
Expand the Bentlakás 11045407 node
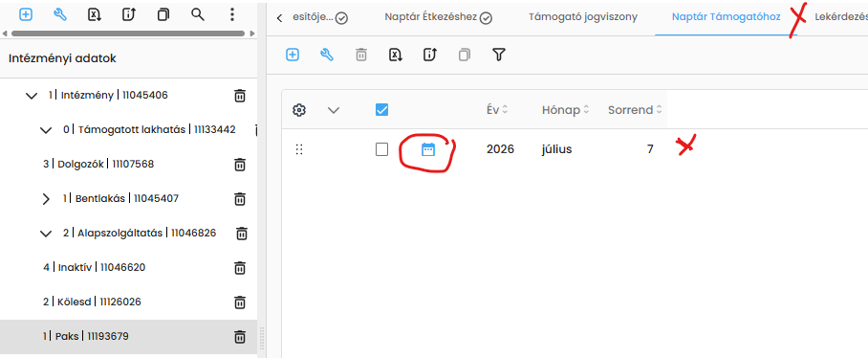point(46,199)
